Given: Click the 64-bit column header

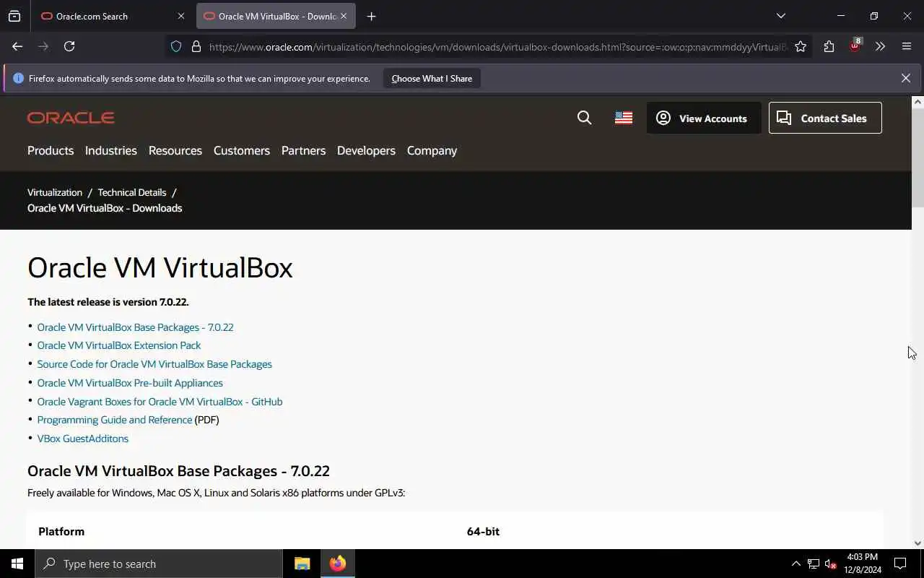Looking at the screenshot, I should [483, 531].
